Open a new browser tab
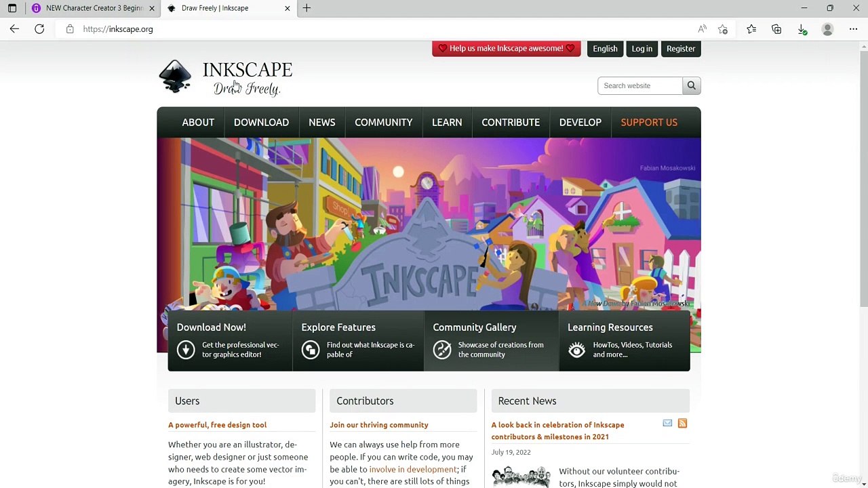This screenshot has width=868, height=488. pyautogui.click(x=307, y=8)
